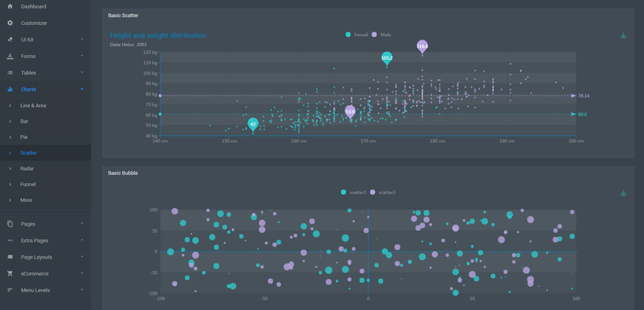The width and height of the screenshot is (644, 310).
Task: Toggle the Femail series legend
Action: tap(356, 34)
